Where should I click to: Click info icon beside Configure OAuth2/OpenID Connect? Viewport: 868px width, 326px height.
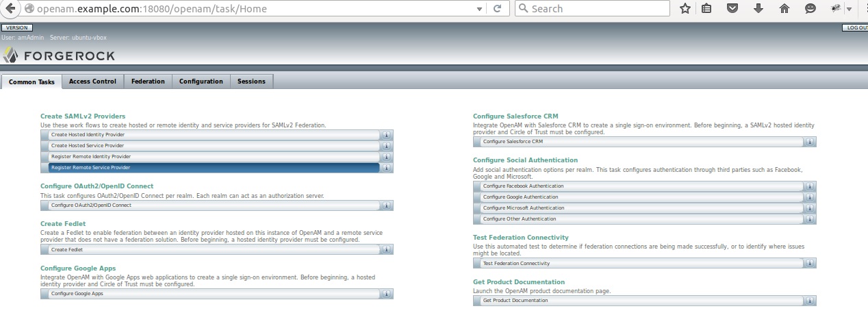tap(386, 205)
